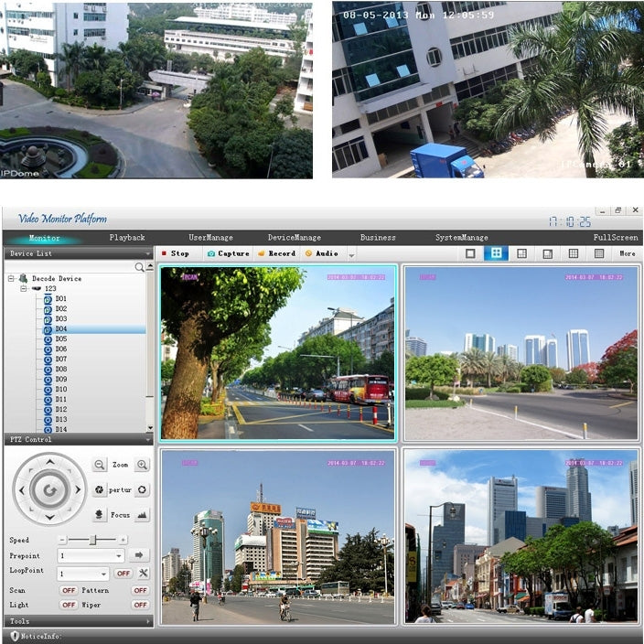
Task: Select the bottom-right city camera view
Action: [x=521, y=536]
